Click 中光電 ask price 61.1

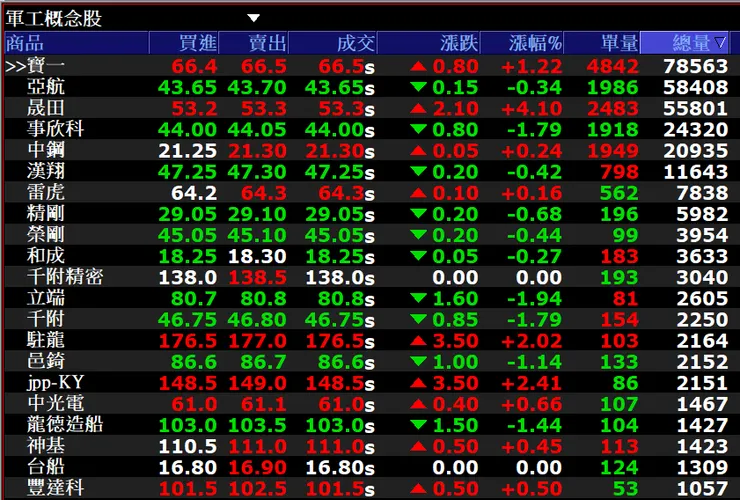coord(264,404)
